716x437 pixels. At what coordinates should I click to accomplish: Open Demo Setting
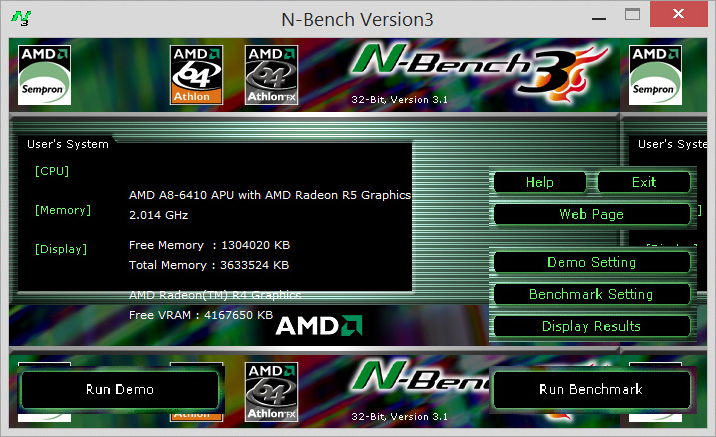(x=592, y=262)
